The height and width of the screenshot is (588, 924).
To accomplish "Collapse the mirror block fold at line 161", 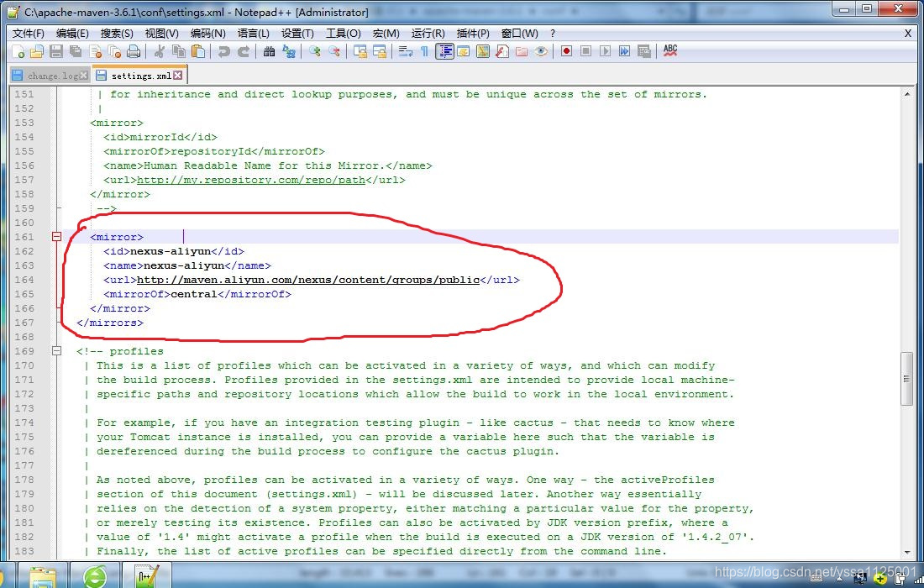I will click(56, 237).
